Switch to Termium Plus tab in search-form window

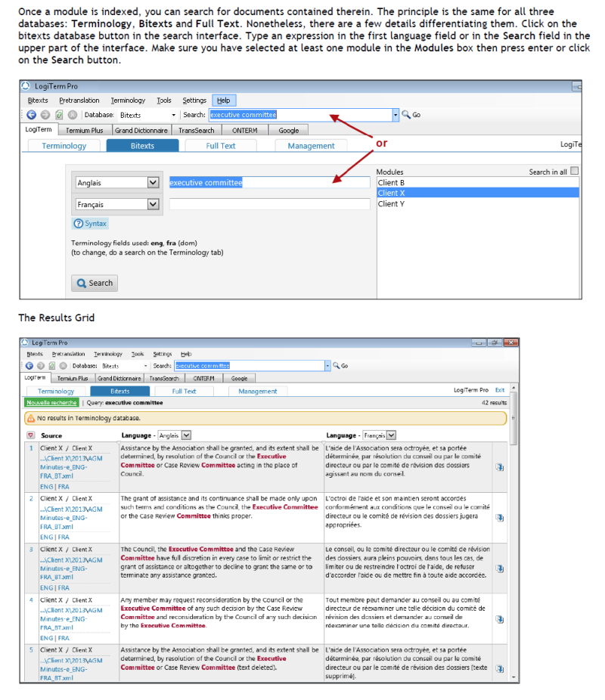click(x=85, y=130)
